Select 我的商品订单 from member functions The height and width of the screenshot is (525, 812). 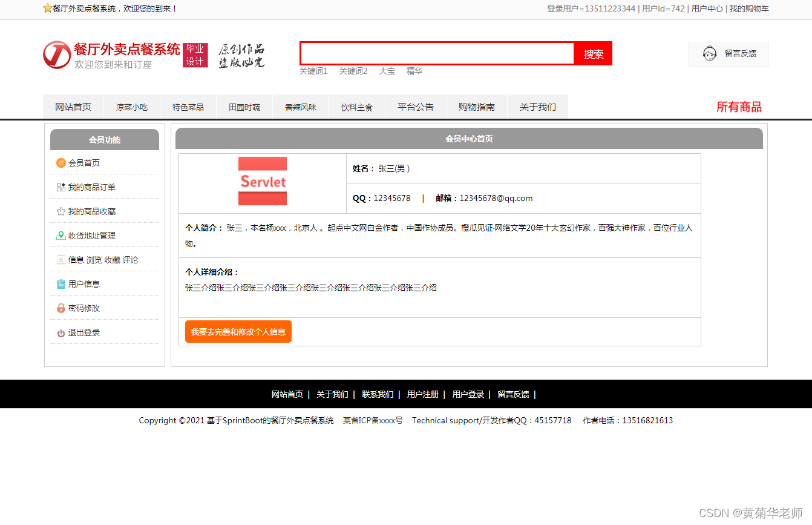click(91, 187)
